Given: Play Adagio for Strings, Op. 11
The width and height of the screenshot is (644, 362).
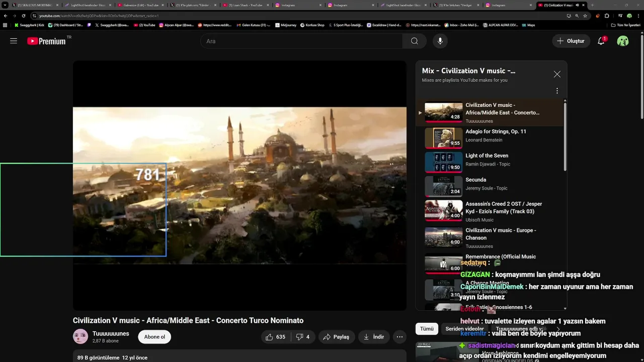Looking at the screenshot, I should point(491,138).
